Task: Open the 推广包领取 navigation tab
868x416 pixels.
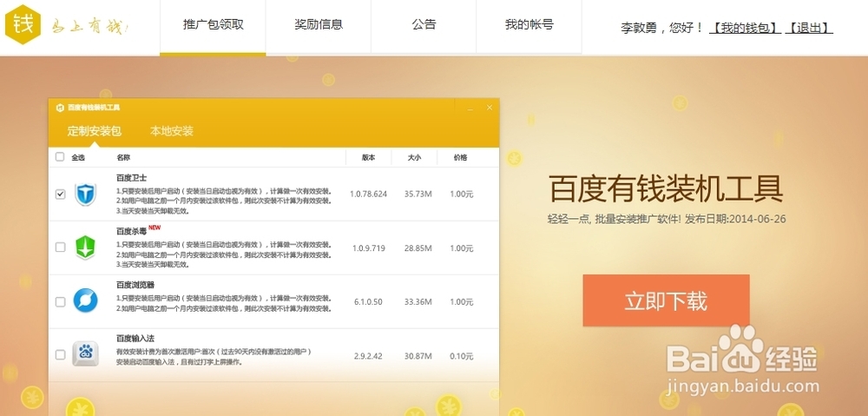Action: point(214,26)
